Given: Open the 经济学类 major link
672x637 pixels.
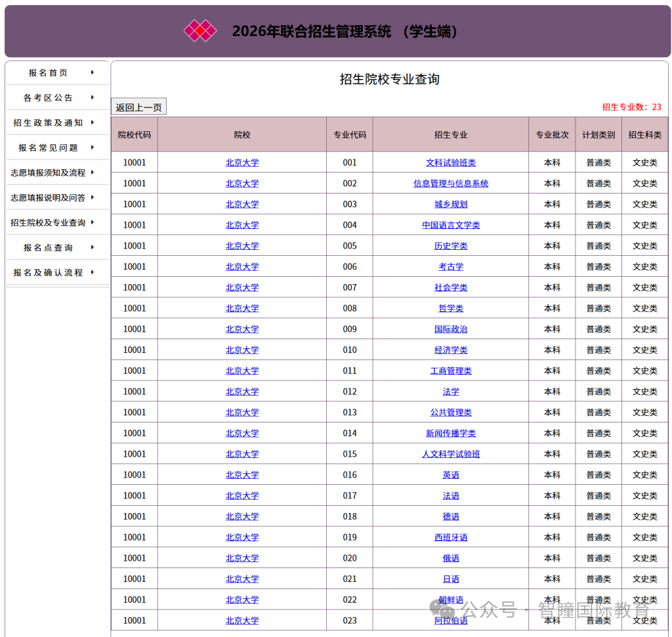Looking at the screenshot, I should (x=450, y=350).
